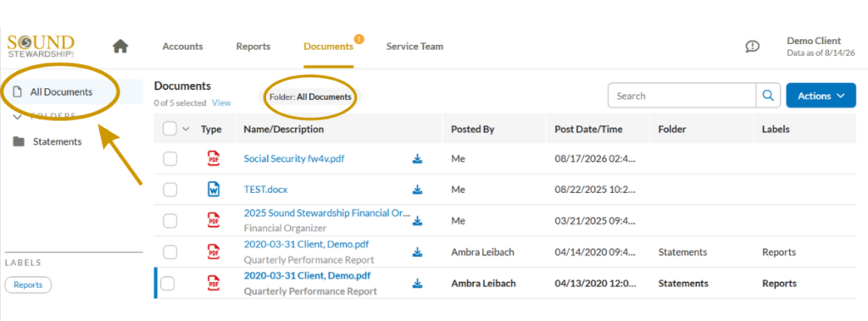
Task: Download Social Security fw4v.pdf with arrow icon
Action: (417, 159)
